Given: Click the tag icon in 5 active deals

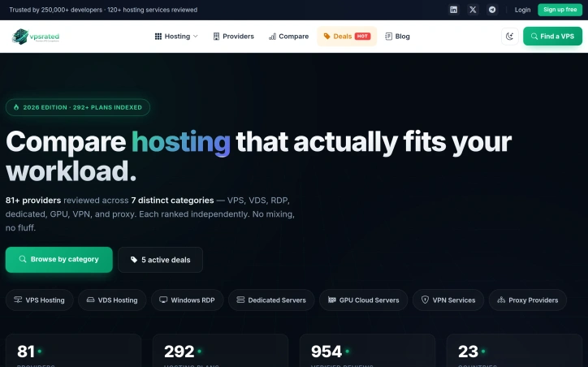Looking at the screenshot, I should 134,260.
